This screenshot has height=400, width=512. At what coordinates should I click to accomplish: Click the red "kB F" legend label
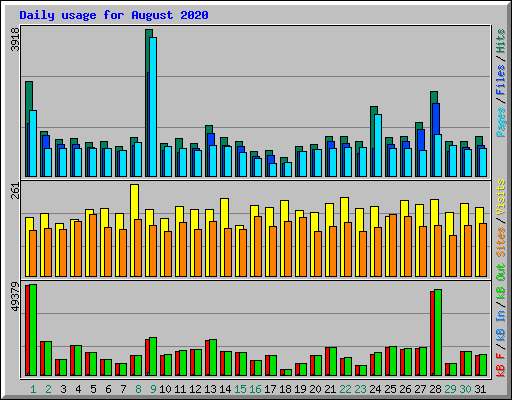pos(500,364)
